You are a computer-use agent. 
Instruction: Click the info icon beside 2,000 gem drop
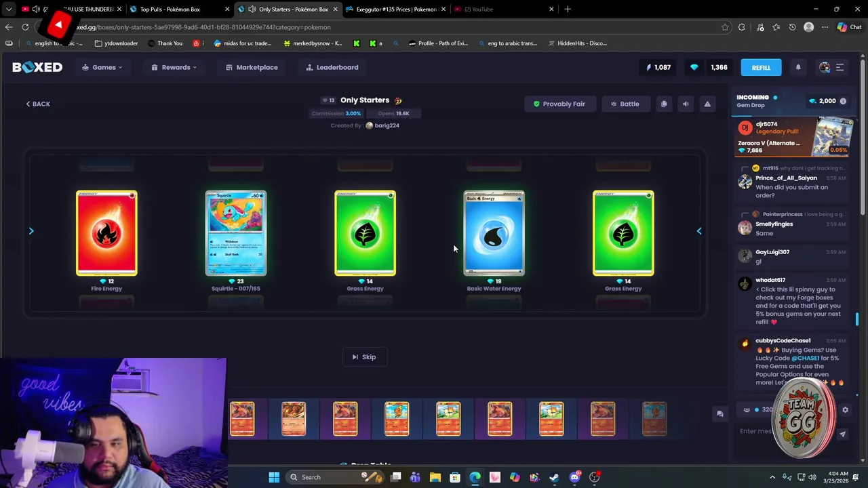(843, 101)
